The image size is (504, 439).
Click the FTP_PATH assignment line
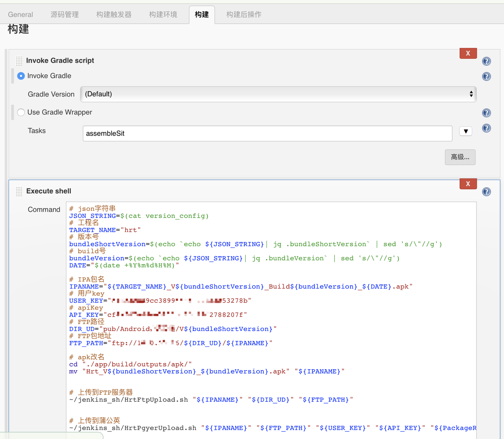(171, 343)
